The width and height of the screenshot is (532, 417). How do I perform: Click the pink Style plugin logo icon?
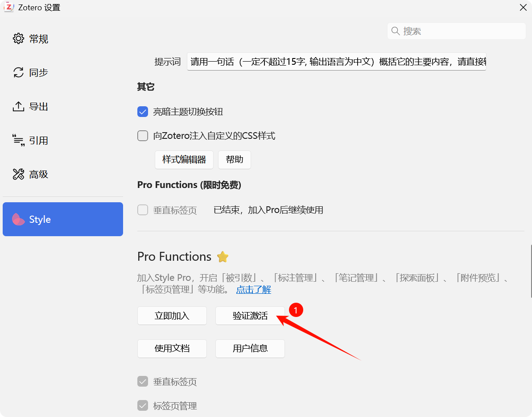click(18, 219)
